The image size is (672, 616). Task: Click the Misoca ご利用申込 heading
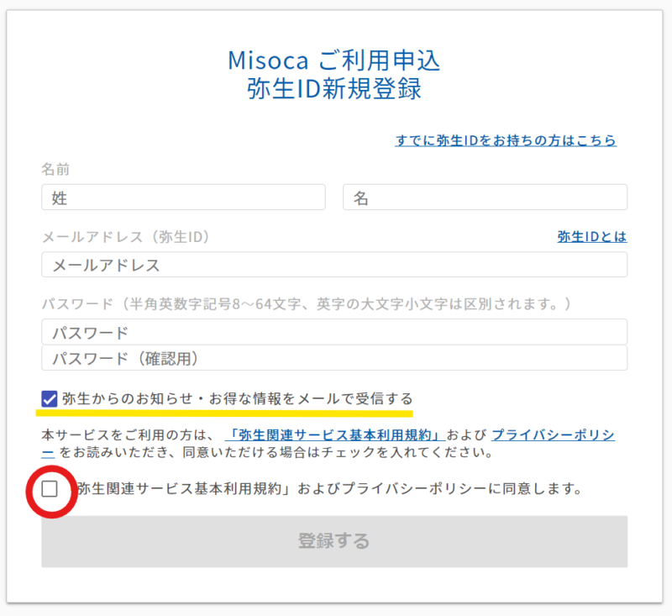pos(334,61)
